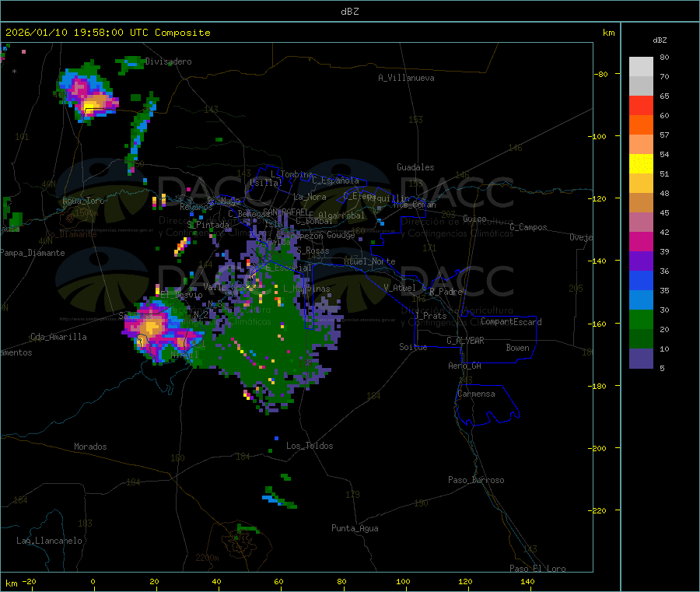Click the legend value '54' beside the swatches
This screenshot has height=592, width=700.
tap(664, 154)
